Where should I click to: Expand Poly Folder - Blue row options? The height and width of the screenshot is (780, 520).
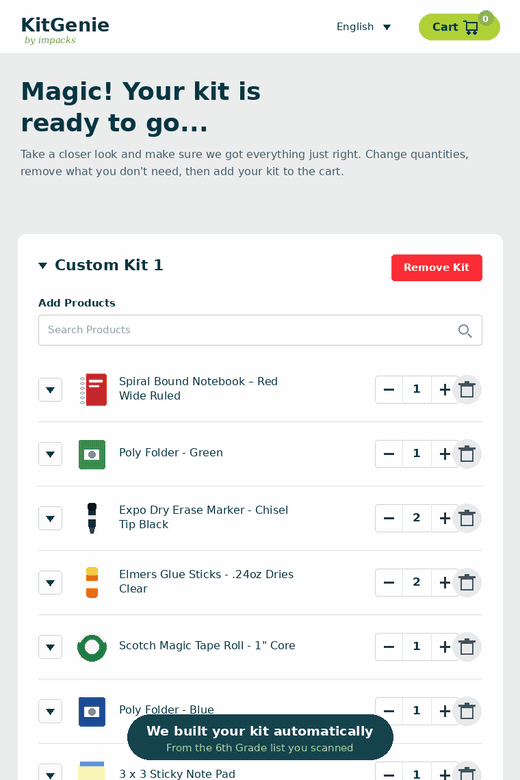(x=50, y=711)
